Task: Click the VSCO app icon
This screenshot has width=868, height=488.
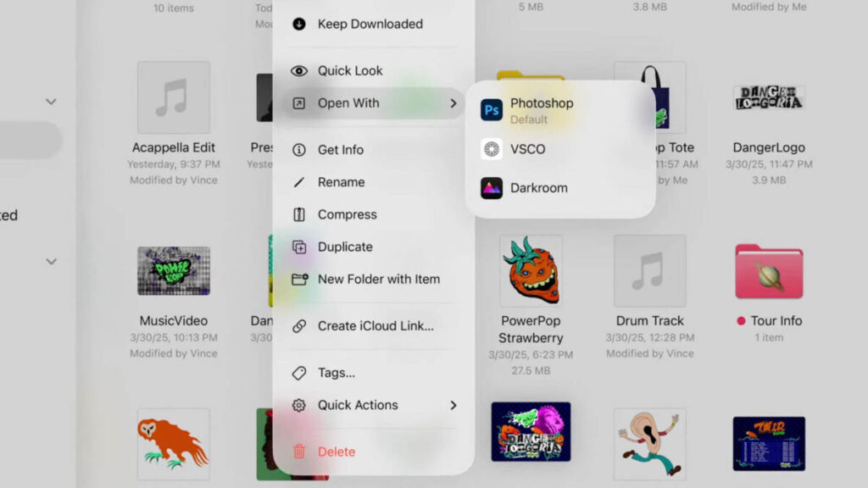Action: click(x=492, y=149)
